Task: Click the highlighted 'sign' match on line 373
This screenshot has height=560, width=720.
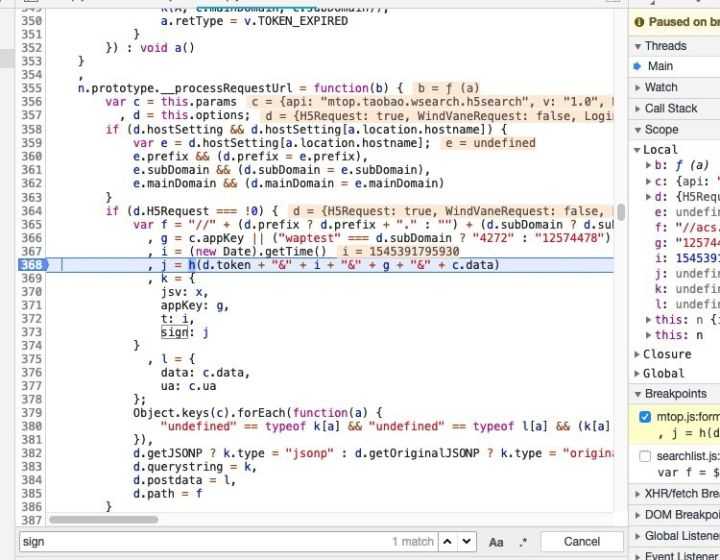Action: click(x=174, y=332)
